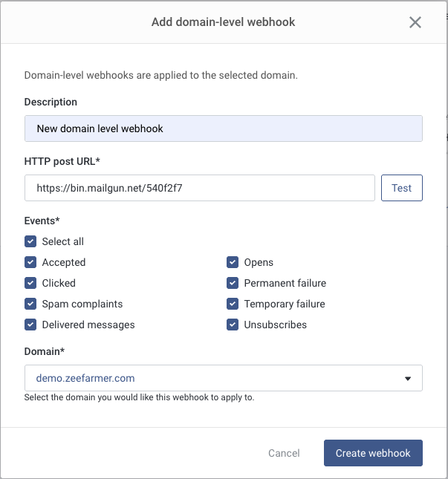Focus the Description text field
Image resolution: width=448 pixels, height=479 pixels.
(223, 128)
